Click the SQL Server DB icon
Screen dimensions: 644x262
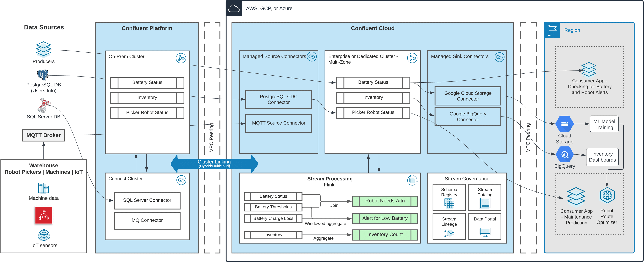44,105
